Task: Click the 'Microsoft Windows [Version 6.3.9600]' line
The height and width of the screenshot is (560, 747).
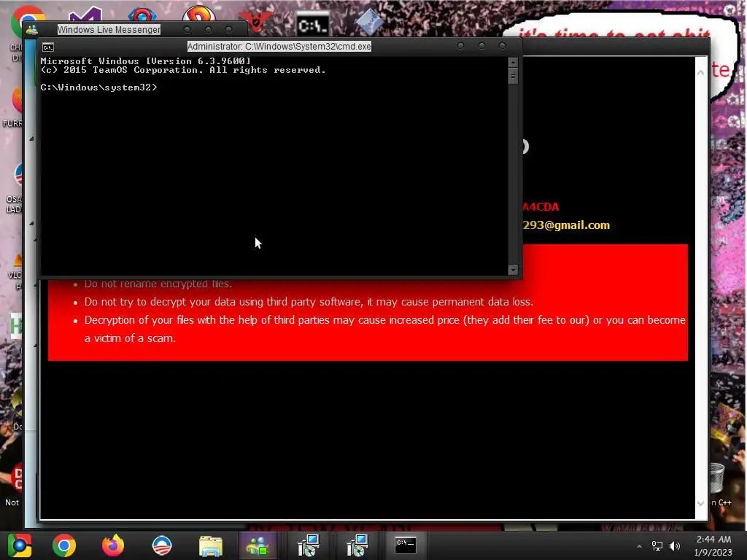Action: click(145, 61)
